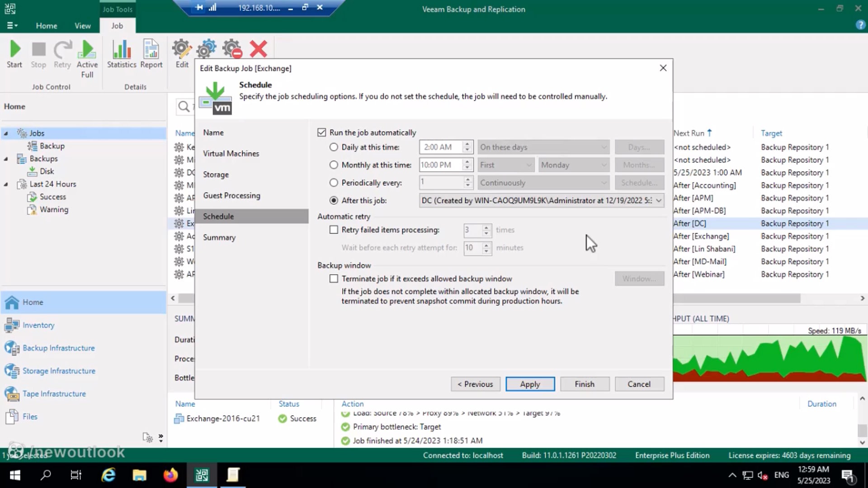Click the Window... button
The image size is (868, 488).
coord(639,279)
